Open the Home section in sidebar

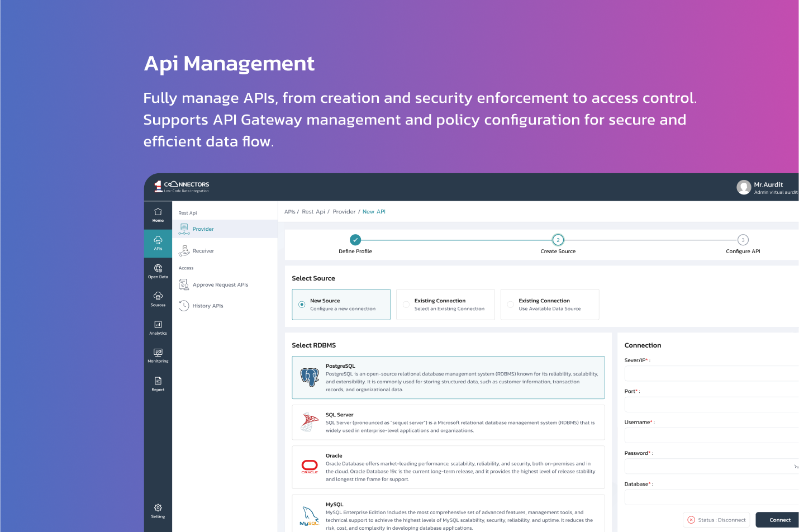click(158, 215)
